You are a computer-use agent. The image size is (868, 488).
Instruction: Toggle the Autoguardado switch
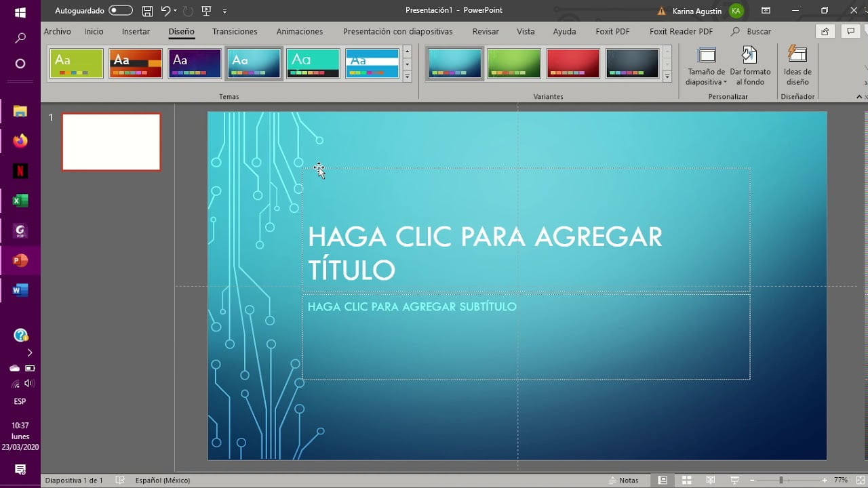[x=121, y=11]
